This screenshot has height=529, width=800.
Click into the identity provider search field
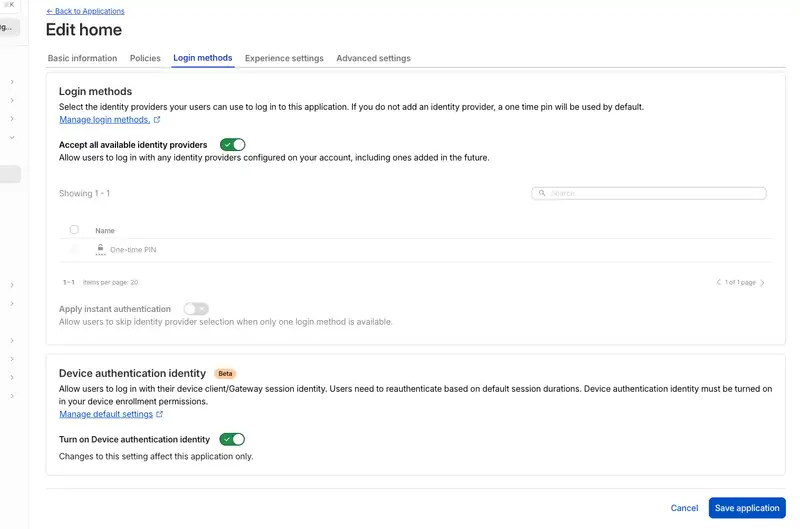click(x=648, y=193)
